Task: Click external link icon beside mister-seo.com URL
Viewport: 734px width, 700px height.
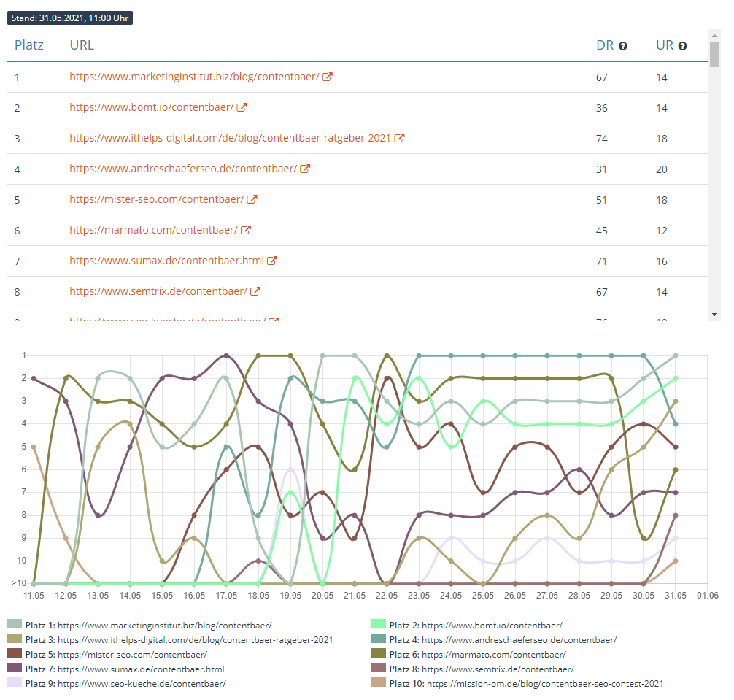Action: 252,199
